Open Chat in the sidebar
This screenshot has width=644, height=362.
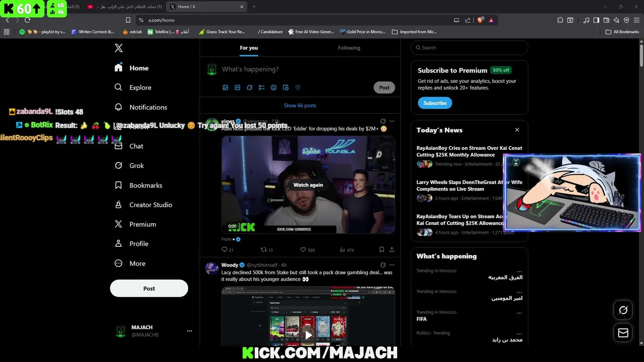[129, 146]
